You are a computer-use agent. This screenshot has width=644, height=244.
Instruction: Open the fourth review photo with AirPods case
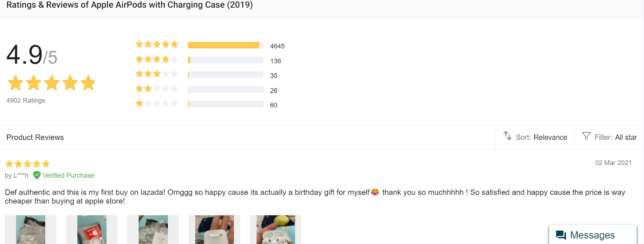pyautogui.click(x=214, y=230)
